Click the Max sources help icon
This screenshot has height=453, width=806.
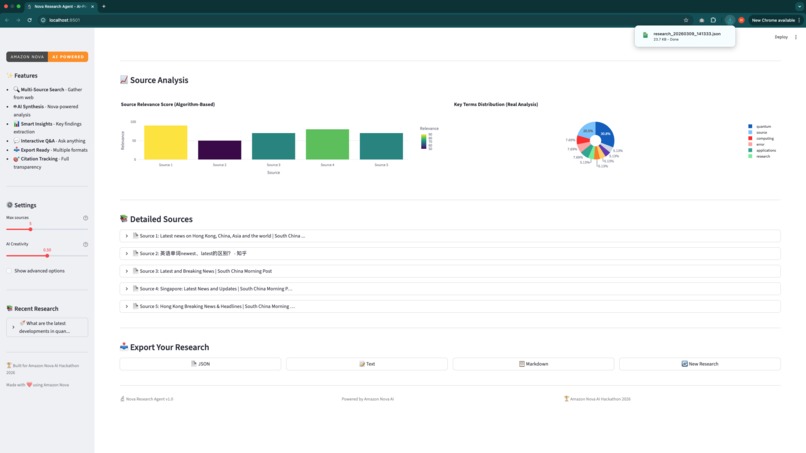click(85, 218)
